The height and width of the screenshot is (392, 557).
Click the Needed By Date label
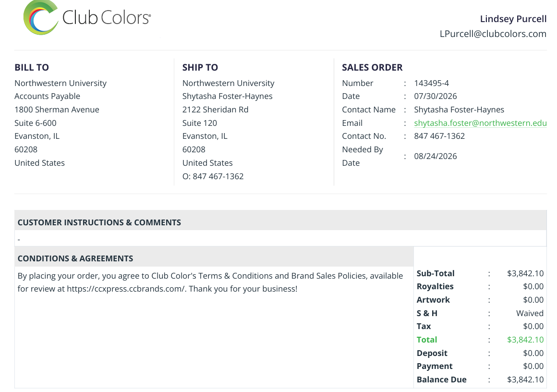click(363, 157)
